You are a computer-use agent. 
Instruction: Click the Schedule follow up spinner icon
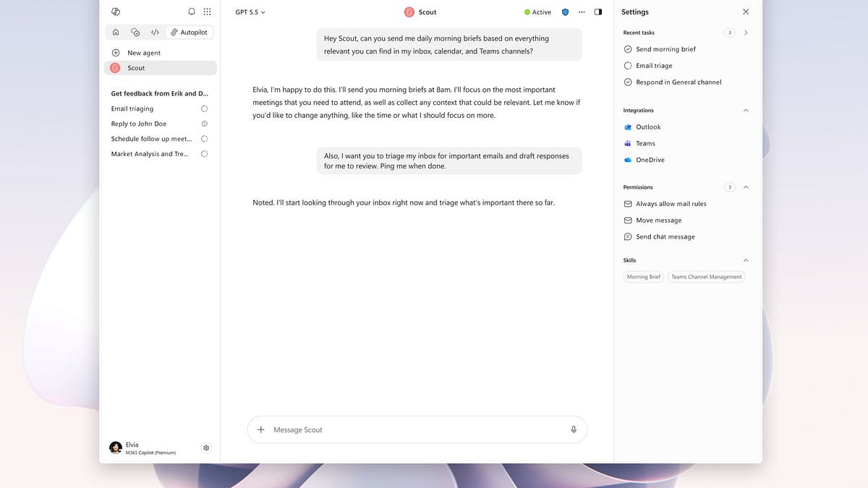click(205, 139)
